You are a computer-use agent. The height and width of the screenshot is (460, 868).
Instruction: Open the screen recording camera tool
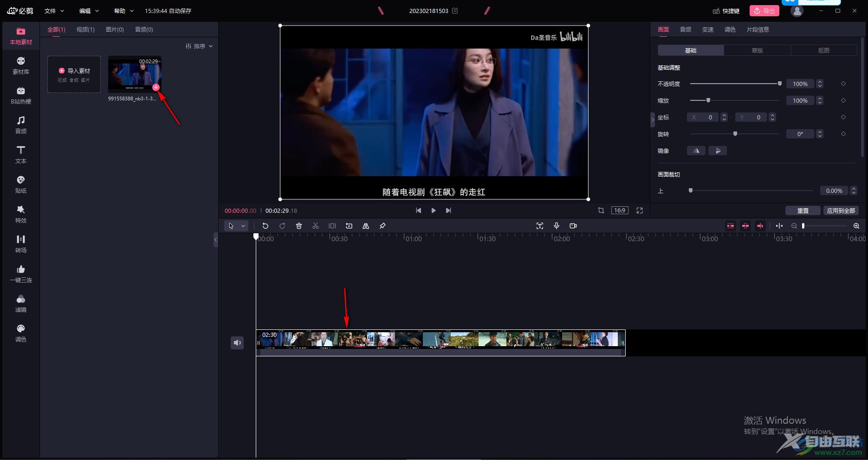[x=573, y=226]
